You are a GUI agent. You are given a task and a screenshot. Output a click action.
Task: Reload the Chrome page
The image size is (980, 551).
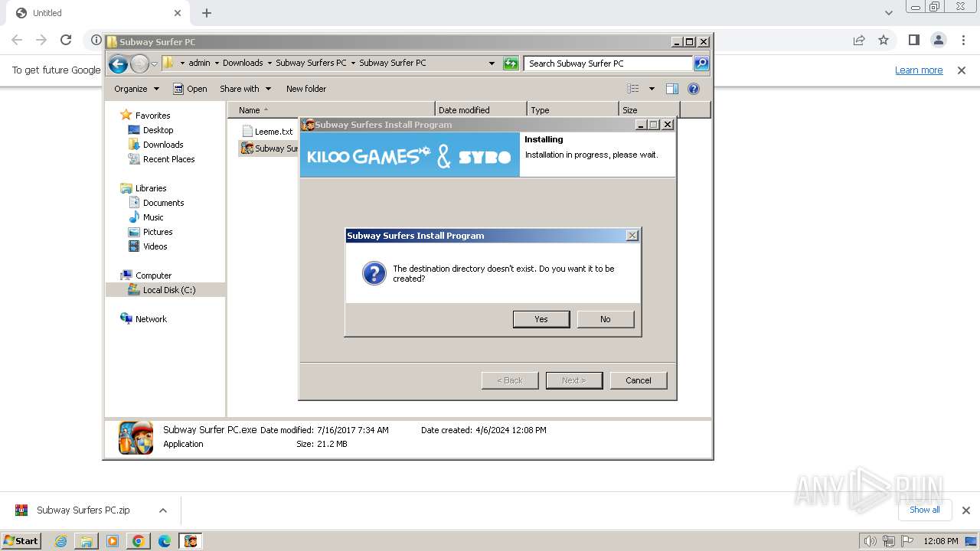[66, 40]
